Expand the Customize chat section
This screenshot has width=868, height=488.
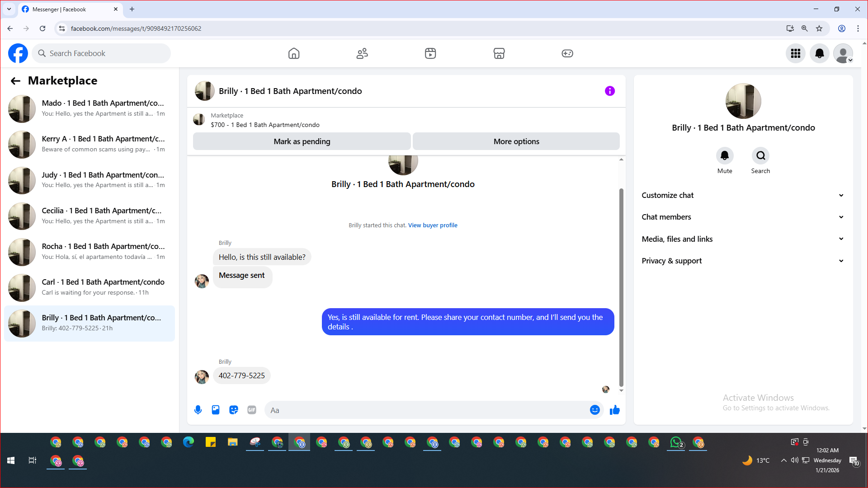coord(743,195)
